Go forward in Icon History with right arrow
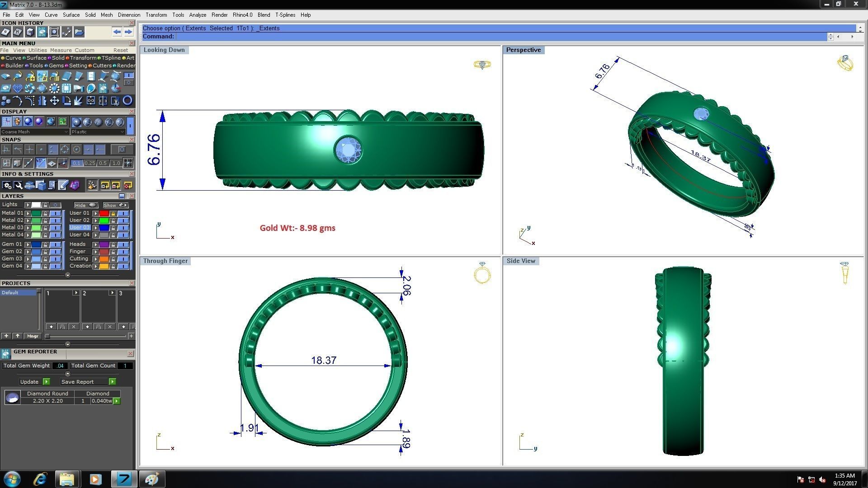 pos(128,32)
